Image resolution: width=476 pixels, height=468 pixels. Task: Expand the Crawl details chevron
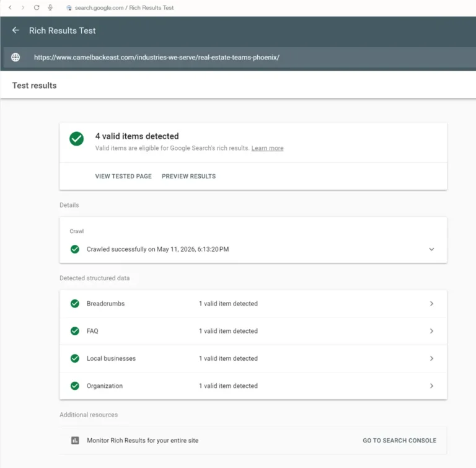[x=431, y=249]
